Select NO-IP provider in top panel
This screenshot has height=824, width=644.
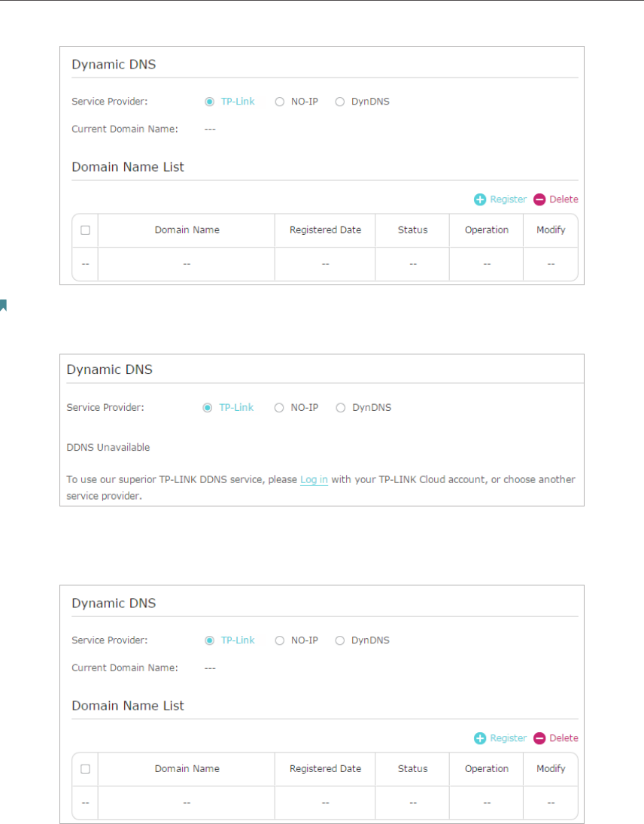pos(280,102)
